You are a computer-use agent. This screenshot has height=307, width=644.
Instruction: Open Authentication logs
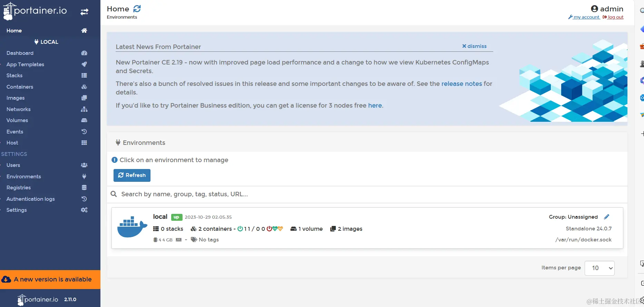coord(31,199)
